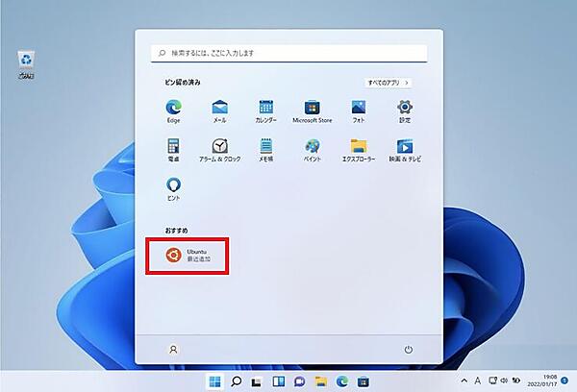
Task: Open Widgets from the taskbar
Action: coord(278,381)
